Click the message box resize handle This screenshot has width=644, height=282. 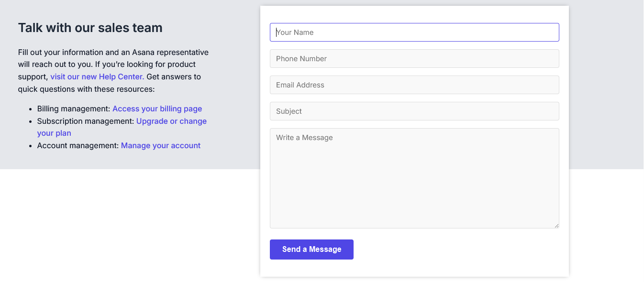coord(556,226)
